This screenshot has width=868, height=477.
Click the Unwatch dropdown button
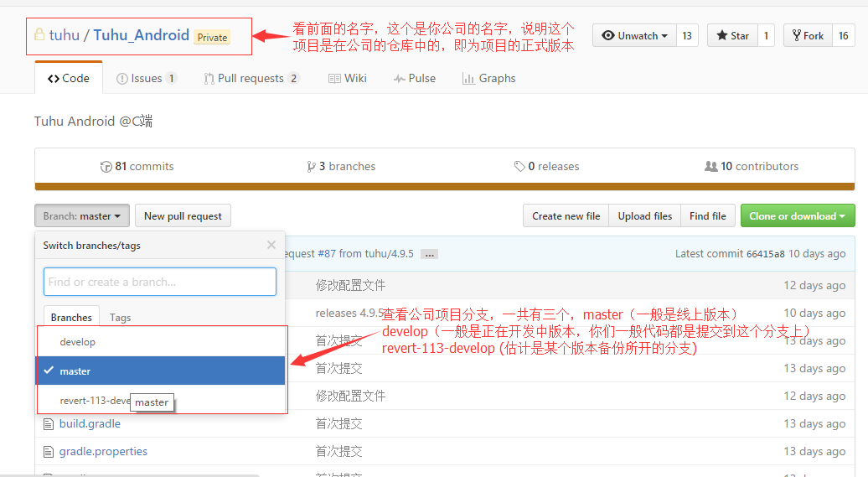click(x=634, y=35)
